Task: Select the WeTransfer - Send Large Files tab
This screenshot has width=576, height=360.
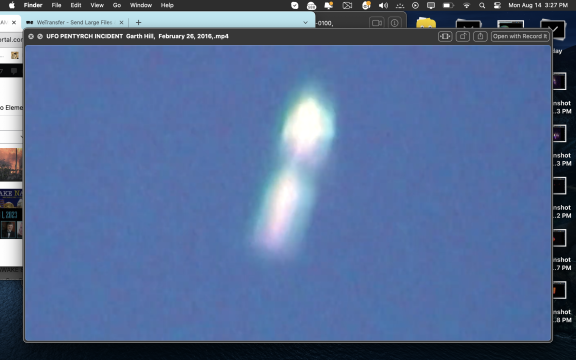Action: (x=74, y=22)
